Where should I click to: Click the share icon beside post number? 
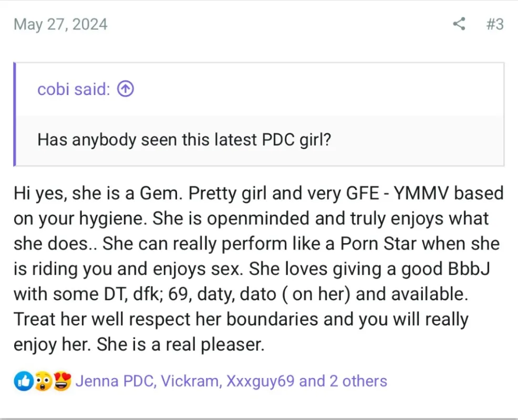tap(459, 24)
